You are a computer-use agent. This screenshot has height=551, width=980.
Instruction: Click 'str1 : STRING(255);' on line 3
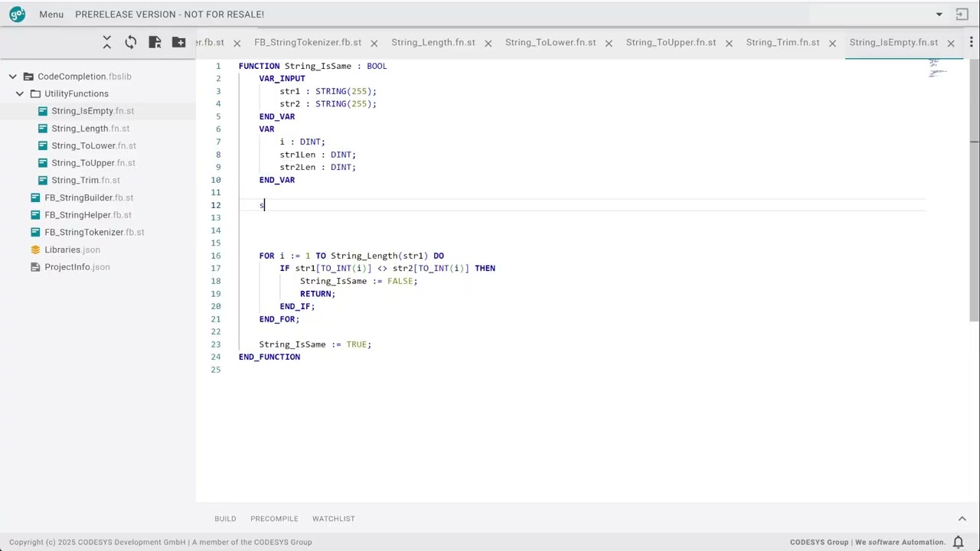tap(328, 91)
